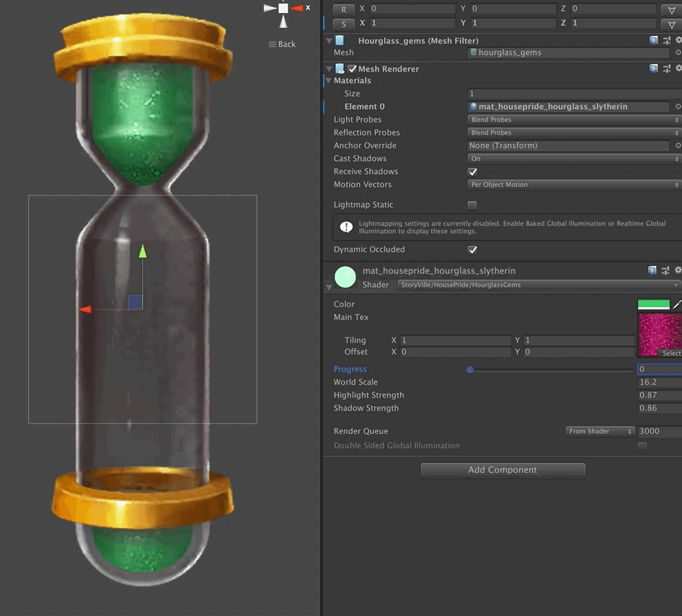Open the rotation row options arrow
The width and height of the screenshot is (682, 616).
(x=671, y=9)
